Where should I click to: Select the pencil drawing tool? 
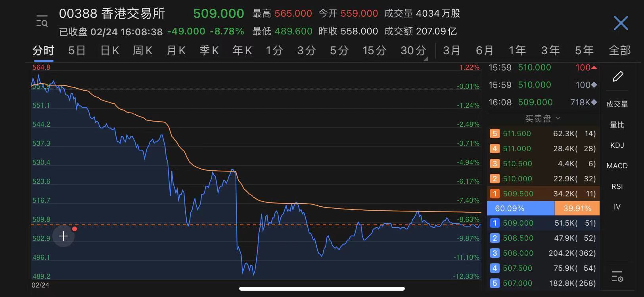pyautogui.click(x=618, y=76)
